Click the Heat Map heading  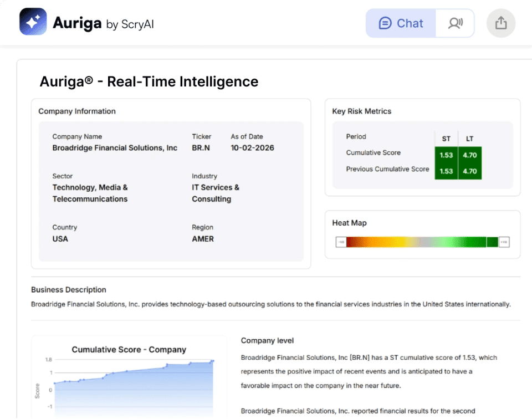coord(350,223)
